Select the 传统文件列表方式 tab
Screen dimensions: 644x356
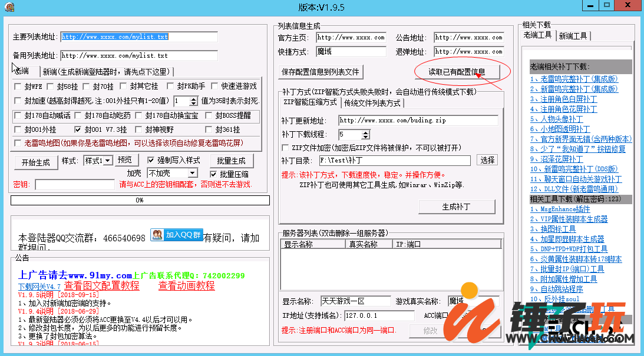[x=372, y=103]
